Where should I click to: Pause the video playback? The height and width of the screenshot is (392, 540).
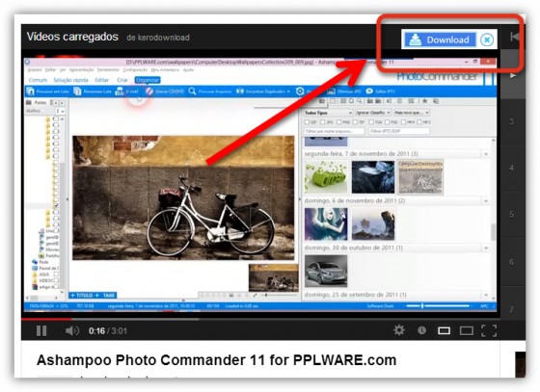[41, 330]
